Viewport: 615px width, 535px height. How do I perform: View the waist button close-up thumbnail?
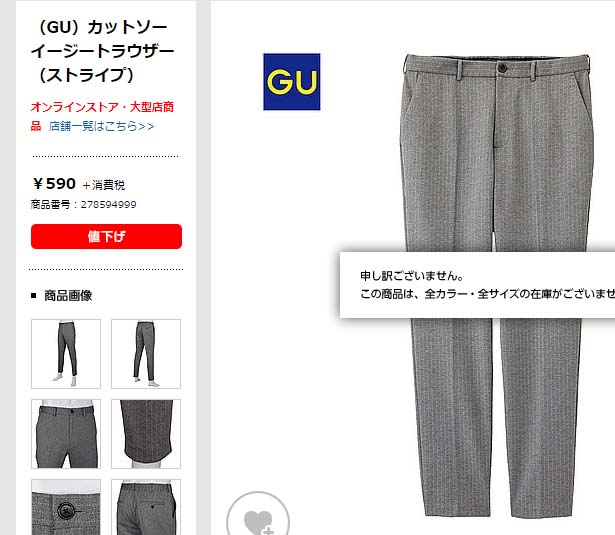[66, 507]
